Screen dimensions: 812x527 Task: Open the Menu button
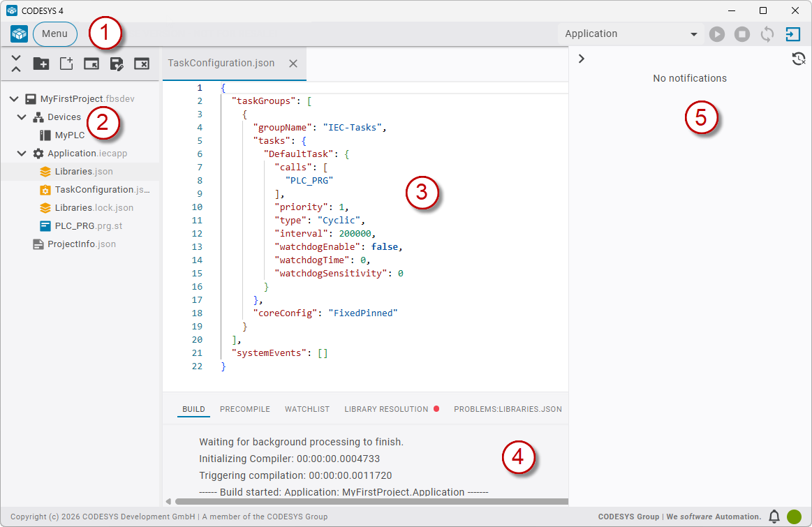[55, 34]
